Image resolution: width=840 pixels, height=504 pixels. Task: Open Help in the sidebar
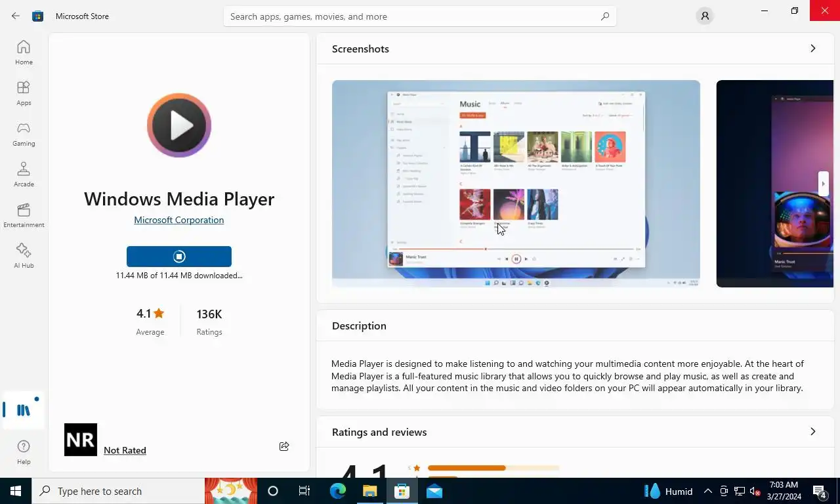click(x=24, y=453)
